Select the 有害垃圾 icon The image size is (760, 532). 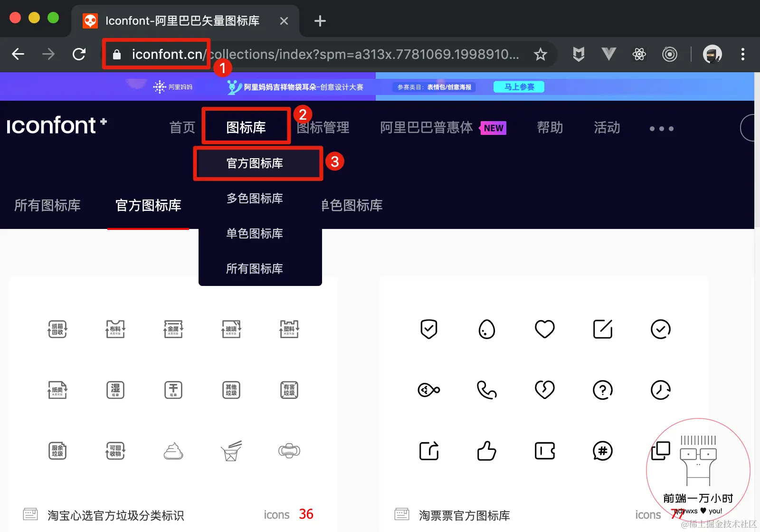coord(289,390)
